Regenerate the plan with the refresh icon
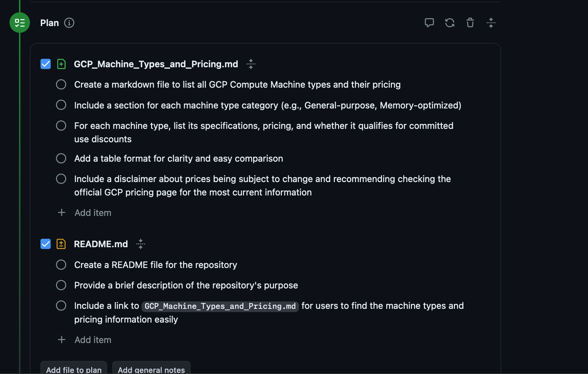The width and height of the screenshot is (588, 374). (x=450, y=23)
